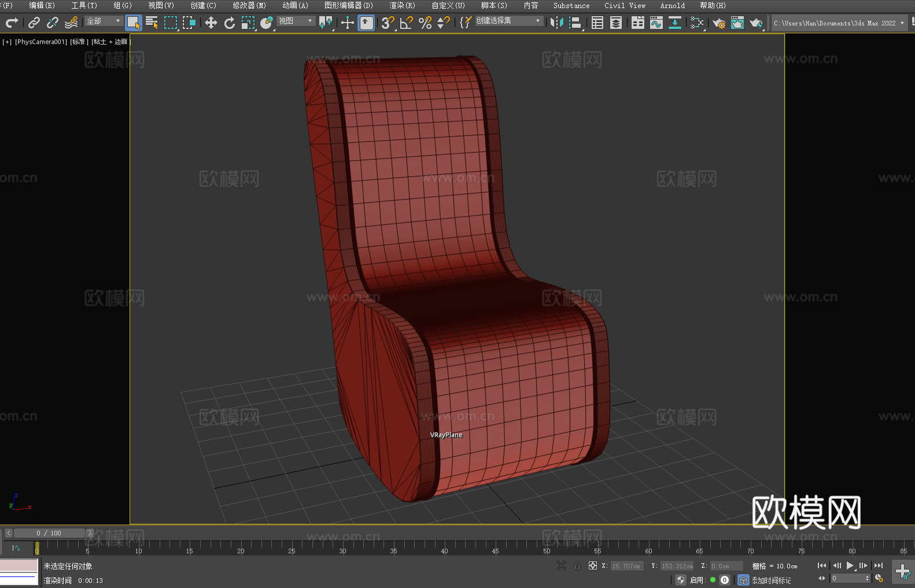Toggle the Spinner Snap button
The width and height of the screenshot is (915, 588).
[x=444, y=23]
